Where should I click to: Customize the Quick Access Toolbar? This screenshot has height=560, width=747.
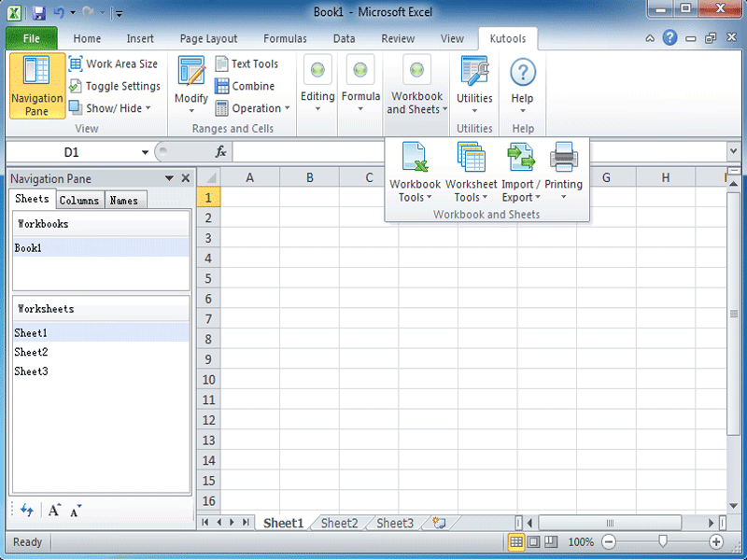click(x=120, y=14)
